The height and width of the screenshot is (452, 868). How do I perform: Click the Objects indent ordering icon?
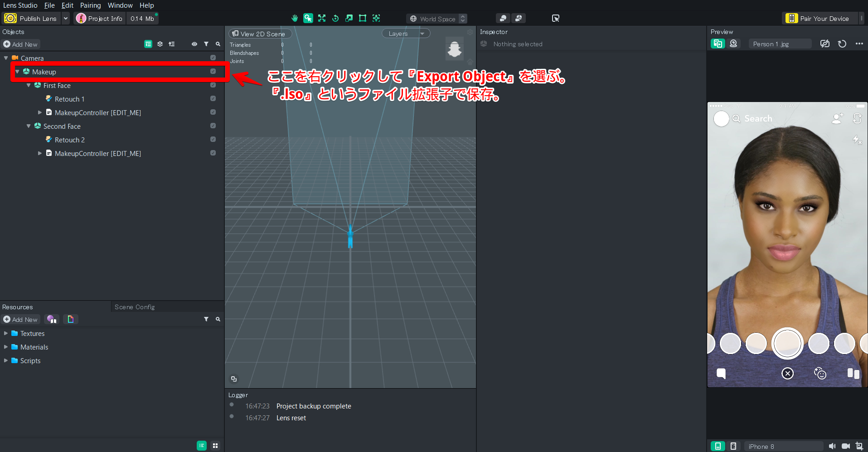[x=172, y=44]
